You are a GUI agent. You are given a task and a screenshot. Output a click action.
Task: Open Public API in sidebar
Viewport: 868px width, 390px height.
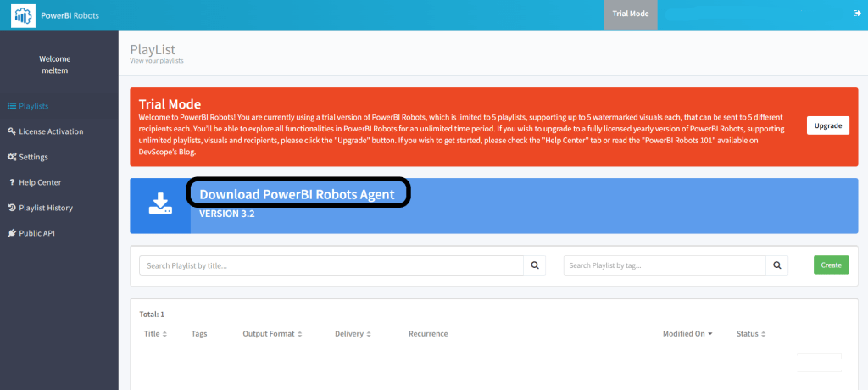click(36, 233)
